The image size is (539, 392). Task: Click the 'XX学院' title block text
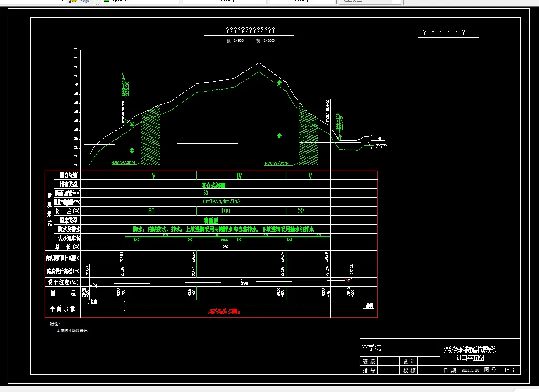tap(371, 348)
